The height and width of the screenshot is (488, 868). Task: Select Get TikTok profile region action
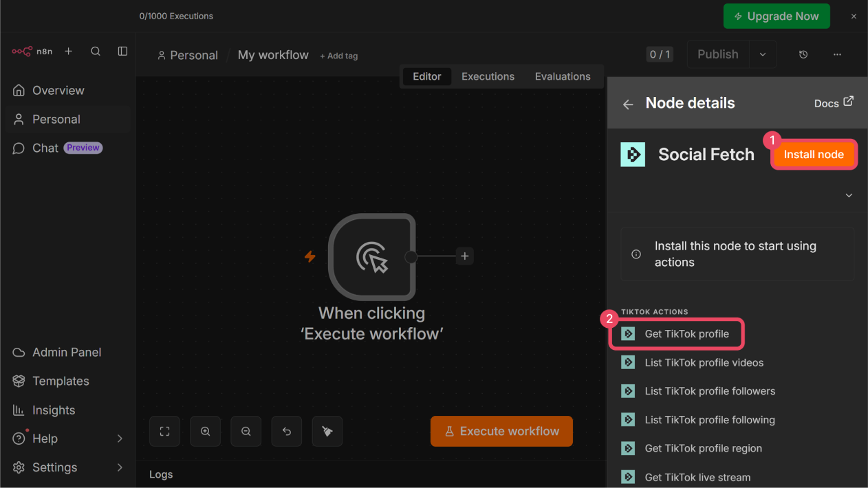692,448
